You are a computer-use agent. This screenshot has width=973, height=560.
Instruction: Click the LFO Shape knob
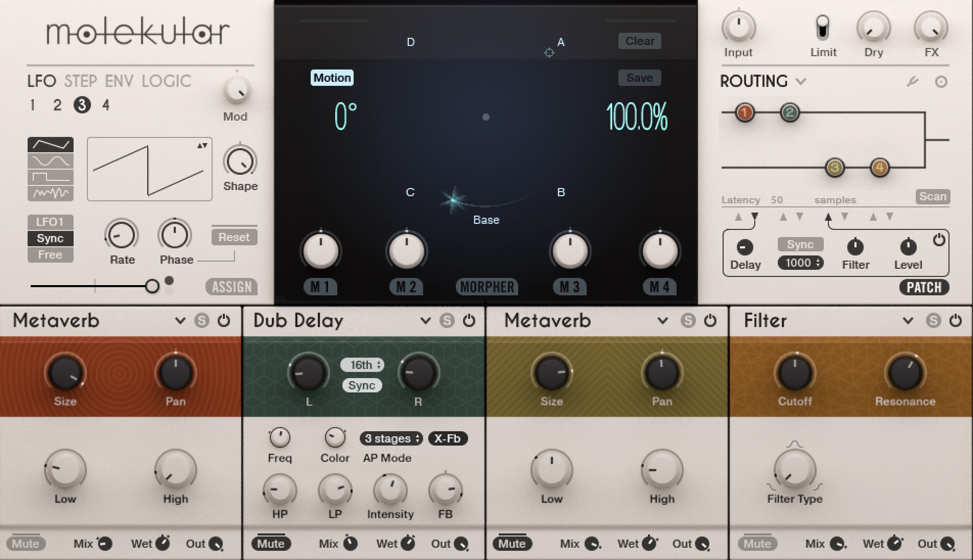click(x=240, y=162)
